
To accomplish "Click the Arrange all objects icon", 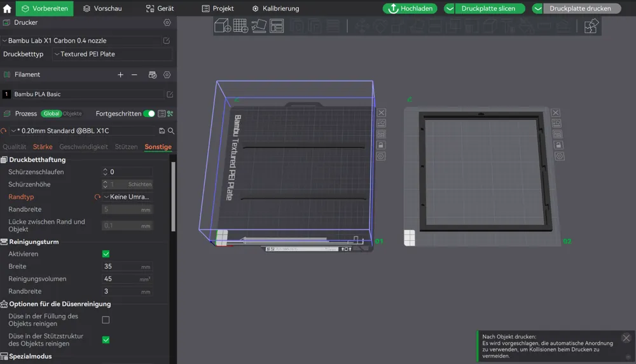I will (x=277, y=26).
